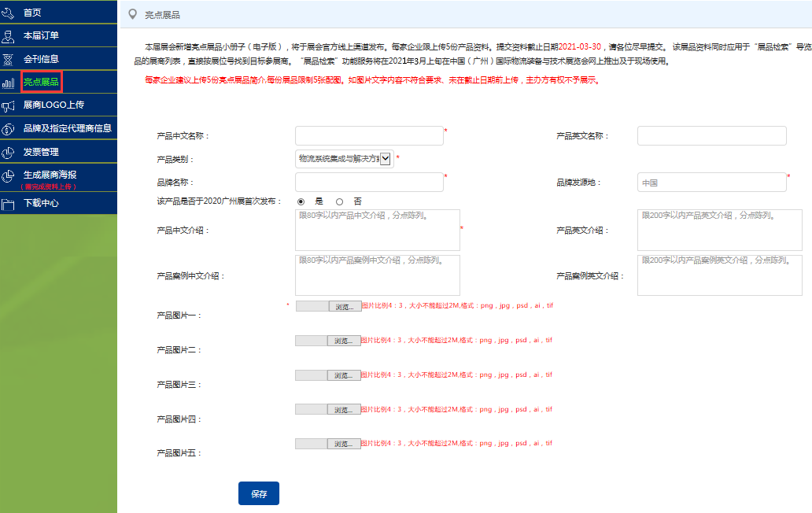Image resolution: width=812 pixels, height=513 pixels.
Task: Select the 是 radio button for first release
Action: 301,201
